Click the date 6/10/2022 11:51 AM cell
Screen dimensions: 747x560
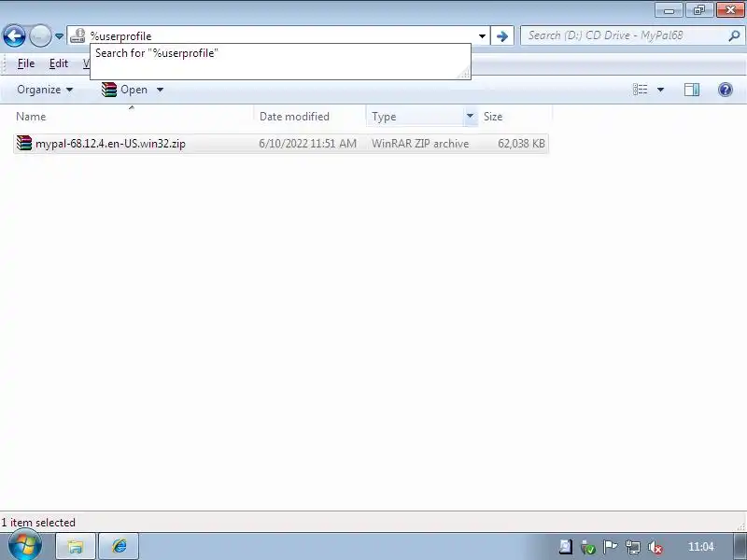[x=308, y=144]
